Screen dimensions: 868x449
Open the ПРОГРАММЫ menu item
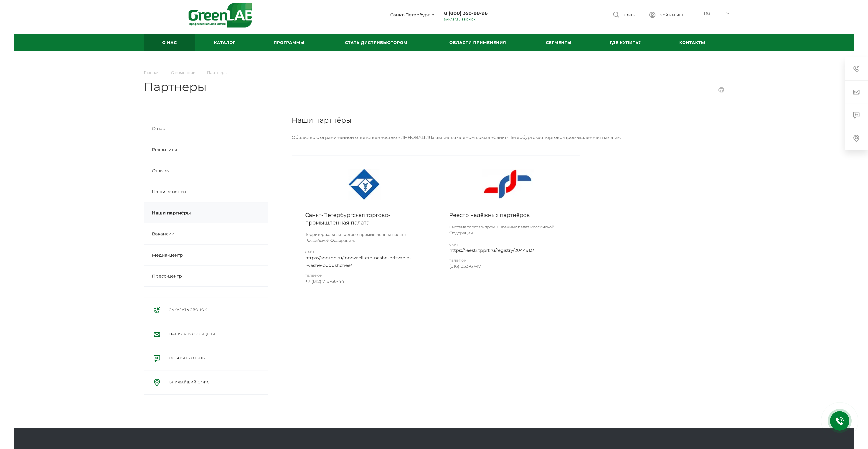(x=289, y=43)
